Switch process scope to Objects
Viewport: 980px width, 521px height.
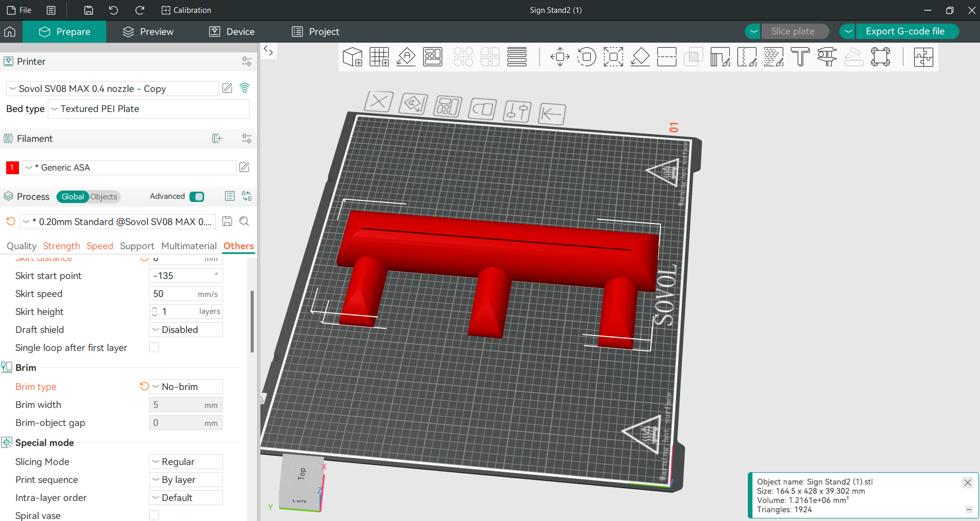[104, 197]
